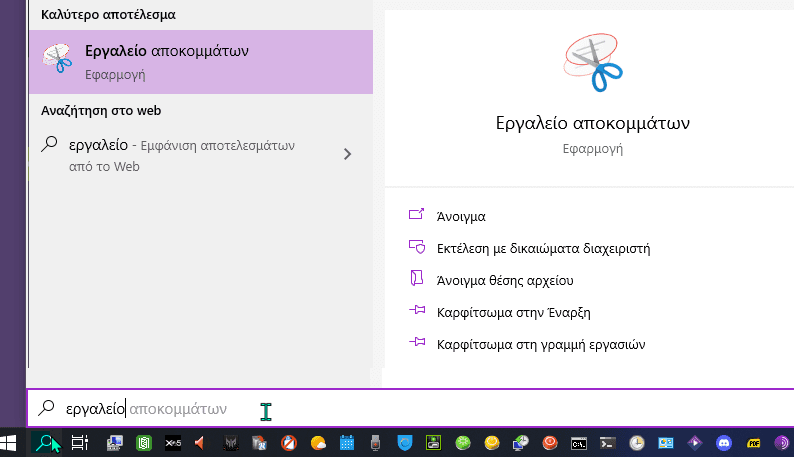Viewport: 794px width, 457px height.
Task: Open the red round button taskbar icon
Action: (x=550, y=443)
